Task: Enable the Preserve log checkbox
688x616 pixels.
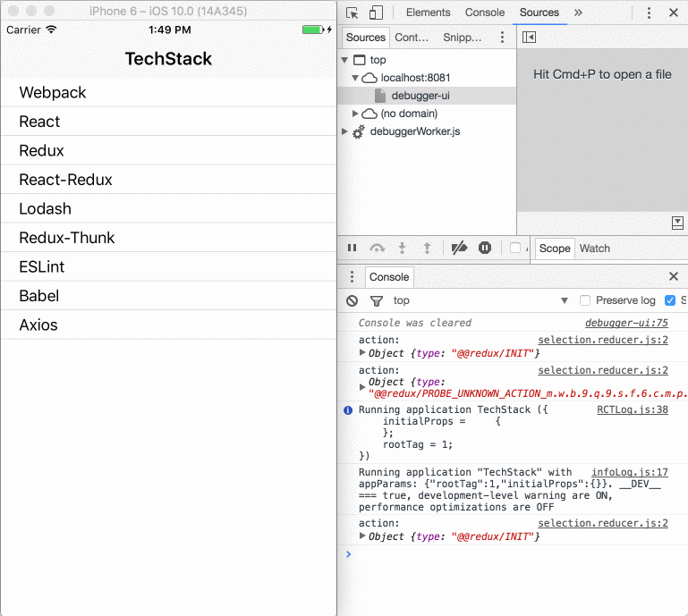Action: click(x=585, y=300)
